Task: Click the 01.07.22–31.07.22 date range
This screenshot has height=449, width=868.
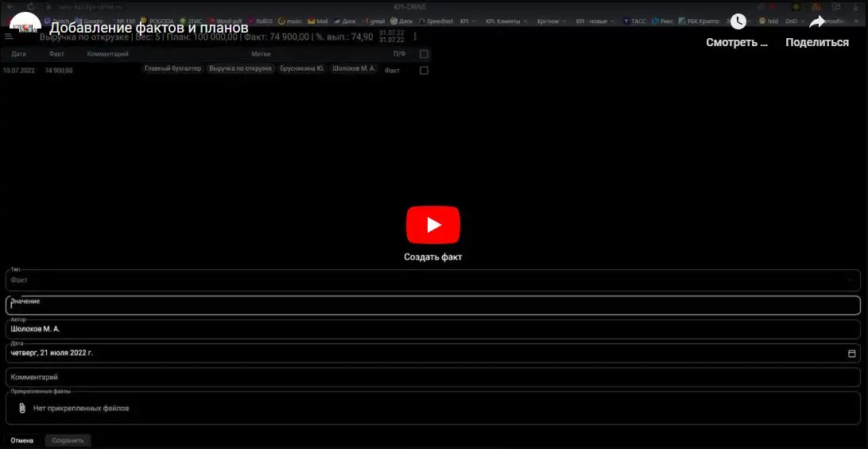Action: pos(391,37)
